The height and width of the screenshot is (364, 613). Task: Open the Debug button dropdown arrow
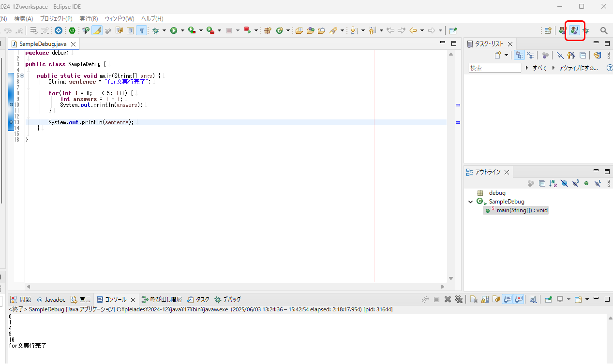tap(164, 30)
